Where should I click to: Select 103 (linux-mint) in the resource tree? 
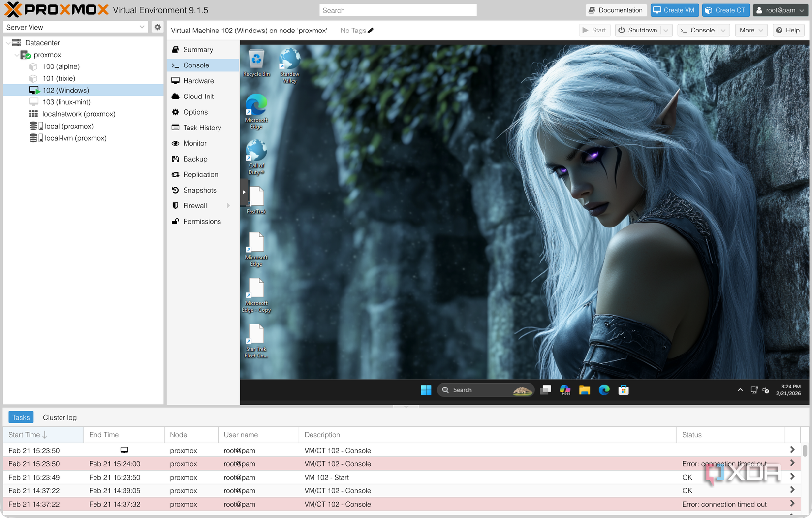[x=66, y=102]
